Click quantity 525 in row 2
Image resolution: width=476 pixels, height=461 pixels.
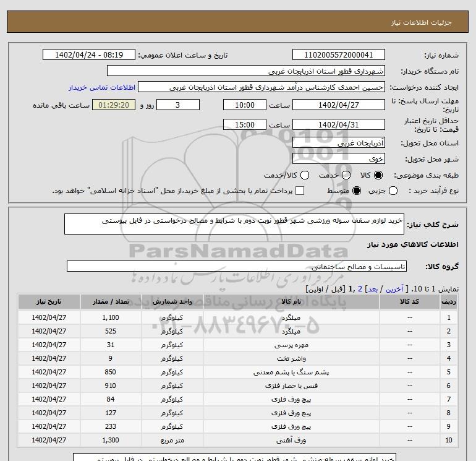click(111, 331)
